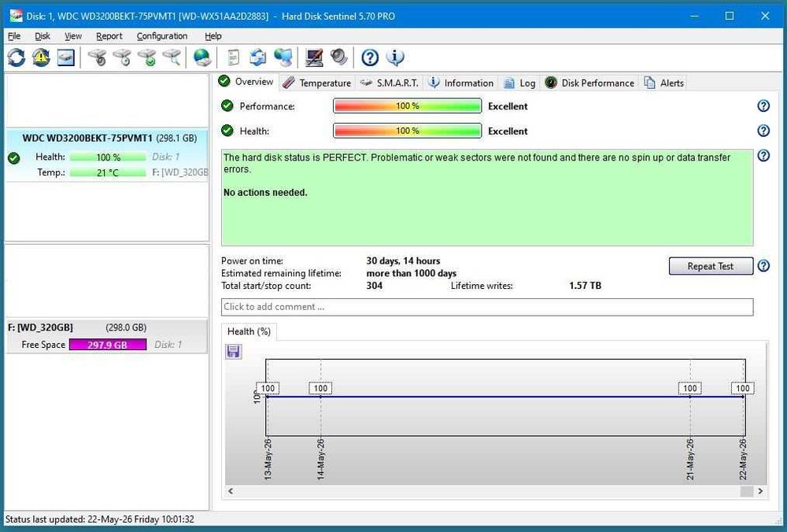Click the blue question mark toolbar icon
The width and height of the screenshot is (787, 532).
(370, 57)
